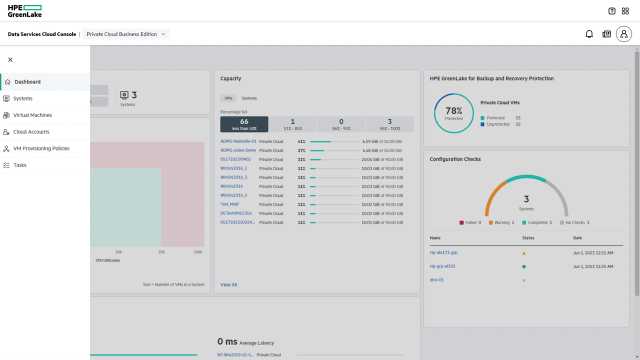Open the notifications bell icon
The image size is (640, 360).
pyautogui.click(x=589, y=34)
